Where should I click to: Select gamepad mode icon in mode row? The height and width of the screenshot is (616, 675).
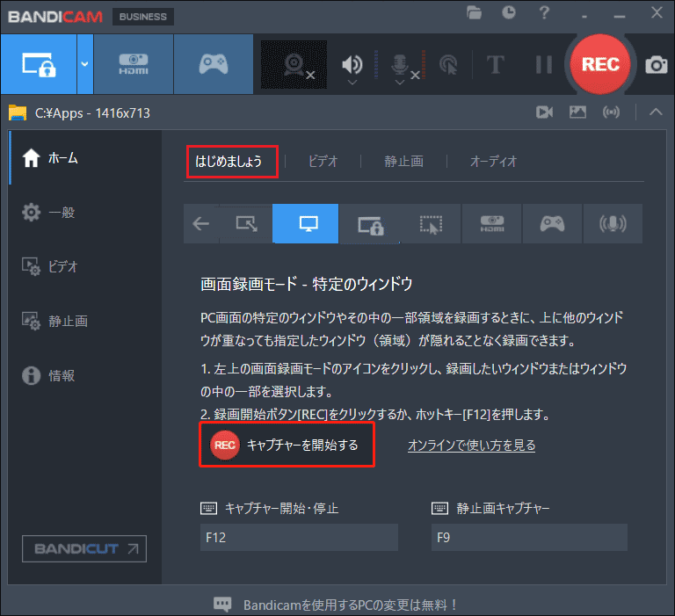(552, 223)
